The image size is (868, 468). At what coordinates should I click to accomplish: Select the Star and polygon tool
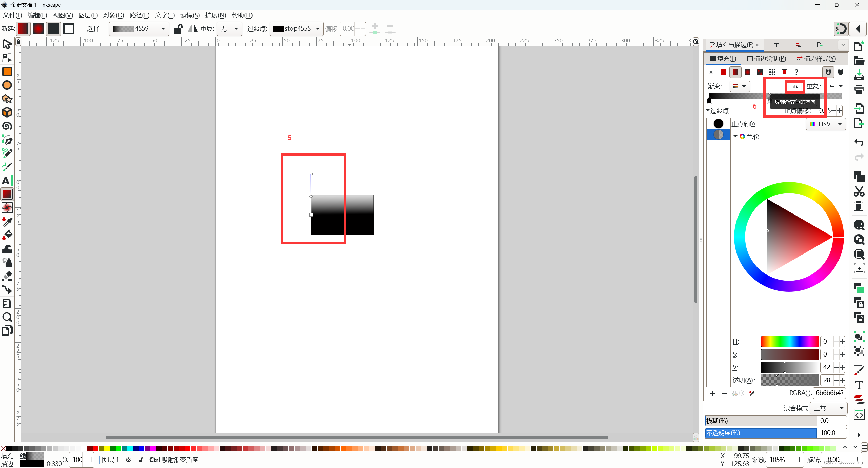click(x=7, y=99)
